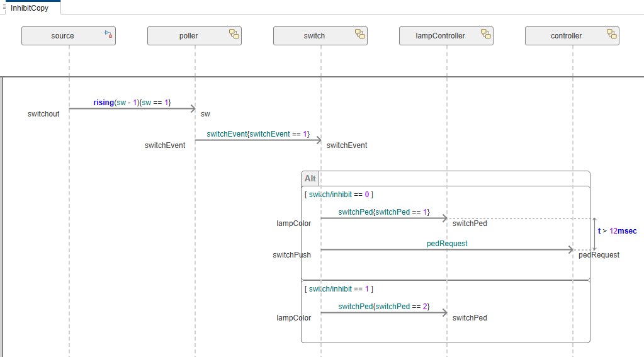Click the controller lifeline header

[572, 36]
